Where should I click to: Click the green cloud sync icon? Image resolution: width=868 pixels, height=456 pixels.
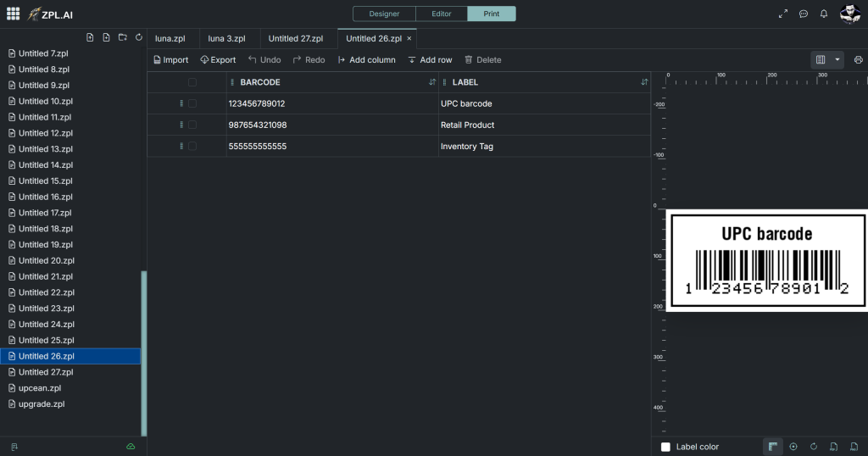[x=131, y=447]
